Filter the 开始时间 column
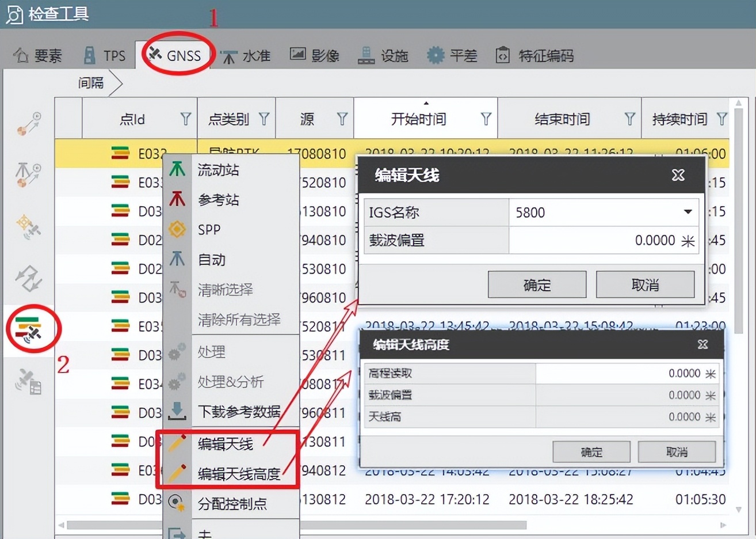 tap(486, 119)
